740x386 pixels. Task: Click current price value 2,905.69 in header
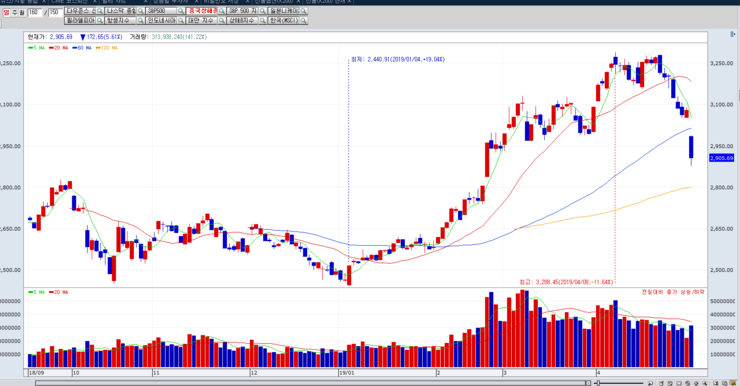point(61,37)
